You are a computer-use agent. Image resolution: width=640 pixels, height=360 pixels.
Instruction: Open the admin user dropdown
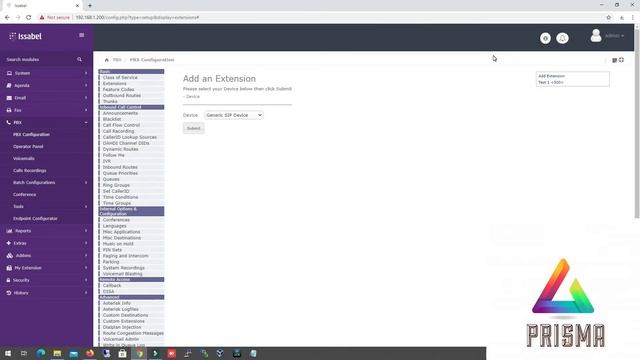614,36
